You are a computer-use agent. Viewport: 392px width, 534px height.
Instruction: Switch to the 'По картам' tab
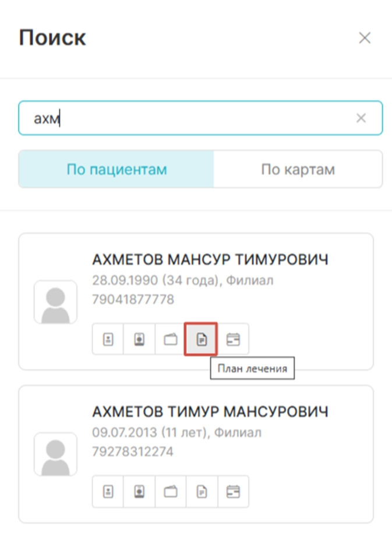click(298, 170)
